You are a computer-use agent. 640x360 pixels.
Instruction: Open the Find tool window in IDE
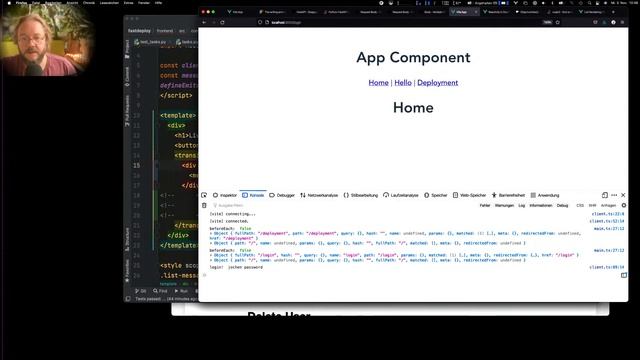point(160,291)
